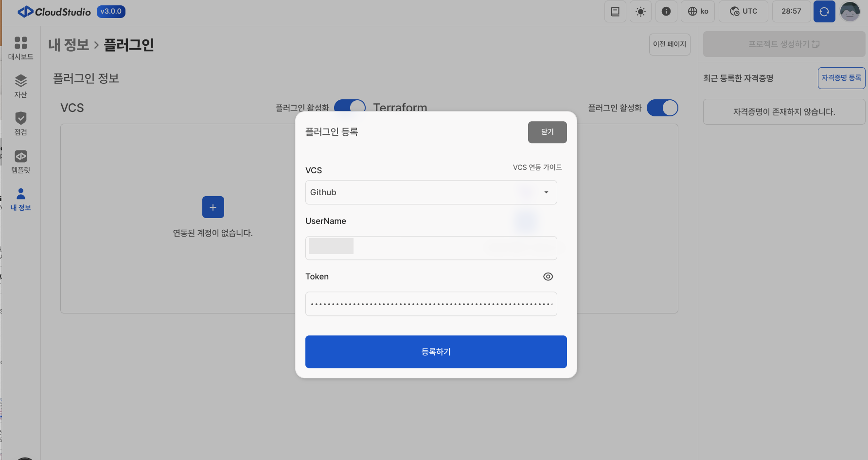Image resolution: width=868 pixels, height=460 pixels.
Task: Click the 내 정보 breadcrumb link
Action: tap(69, 45)
